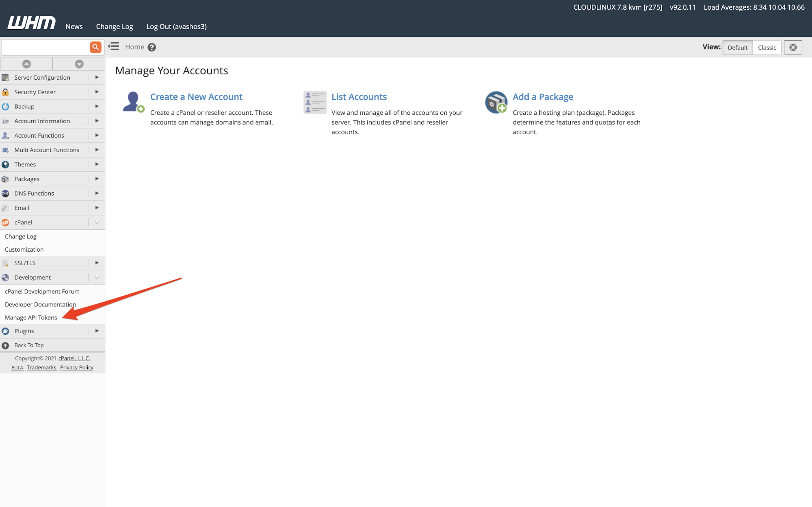The image size is (812, 507).
Task: Open Change Log under cPanel
Action: (21, 236)
